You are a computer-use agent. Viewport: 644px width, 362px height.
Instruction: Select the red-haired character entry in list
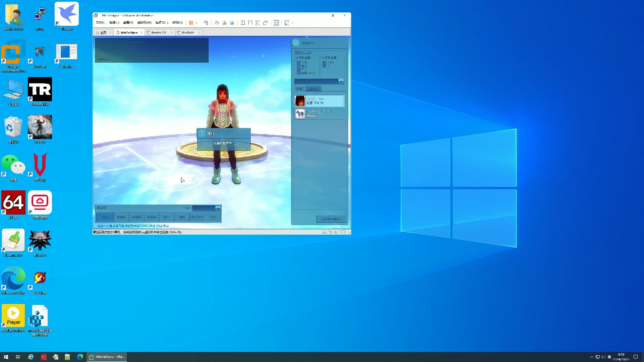[319, 101]
